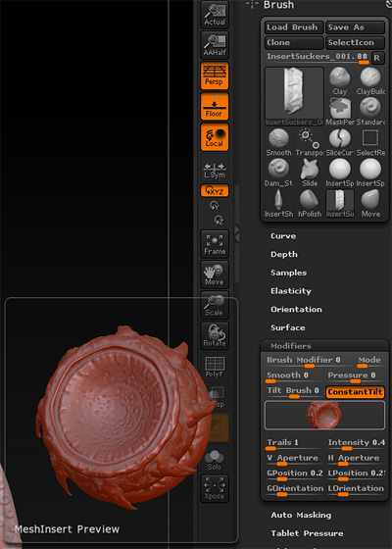Click the Xpose icon
This screenshot has height=549, width=392.
[215, 488]
